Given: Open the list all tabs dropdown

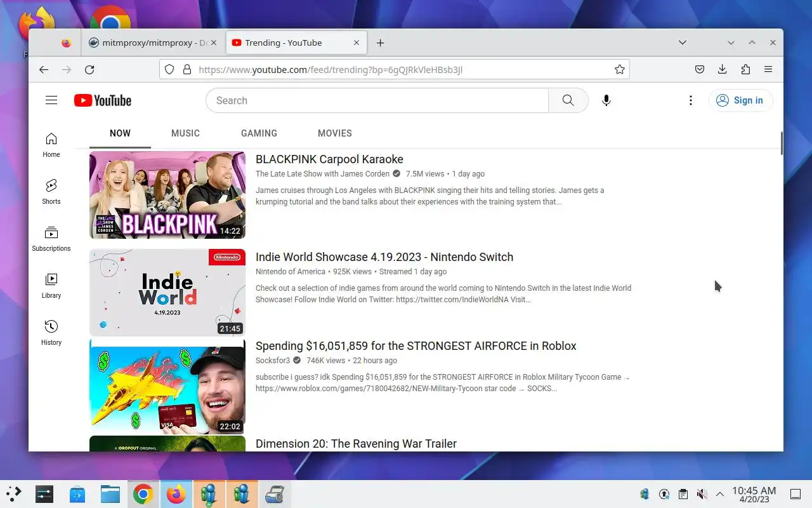Looking at the screenshot, I should (x=683, y=43).
